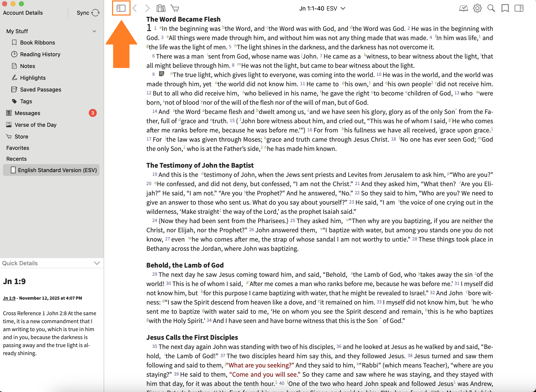The height and width of the screenshot is (392, 536).
Task: Open the Jn 1:1-40 ESV passage dropdown
Action: [x=322, y=9]
